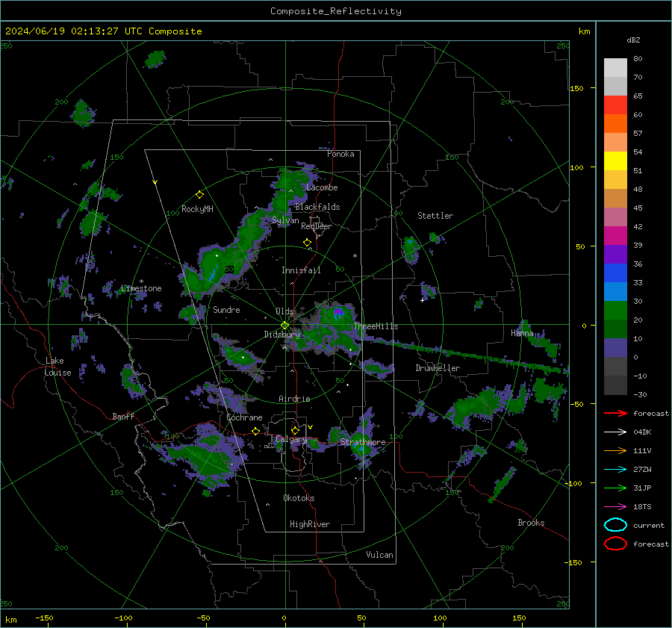Select the royal blue swatch in the dBZ legend

pyautogui.click(x=615, y=273)
